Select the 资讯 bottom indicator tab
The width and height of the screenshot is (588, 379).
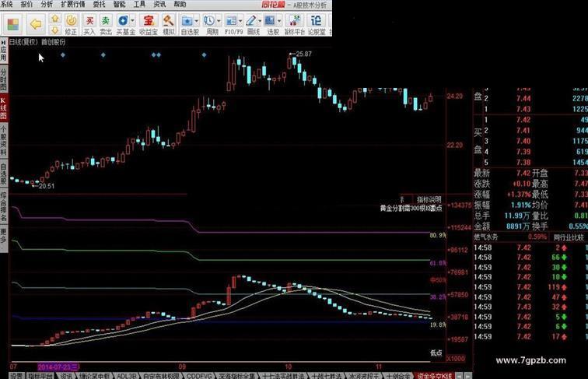point(66,376)
